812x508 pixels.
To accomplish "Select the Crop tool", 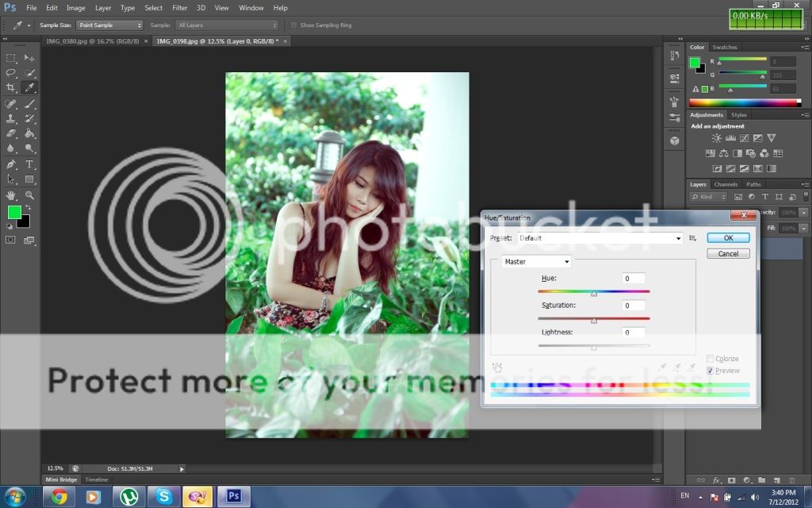I will [x=11, y=87].
